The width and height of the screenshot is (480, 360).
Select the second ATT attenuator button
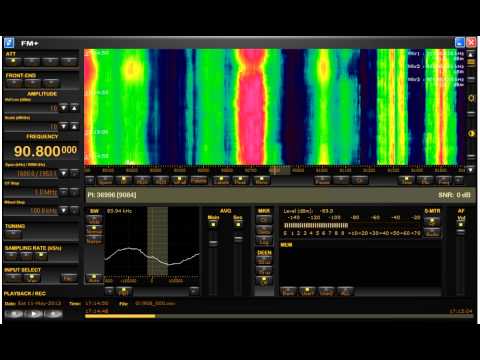point(32,61)
